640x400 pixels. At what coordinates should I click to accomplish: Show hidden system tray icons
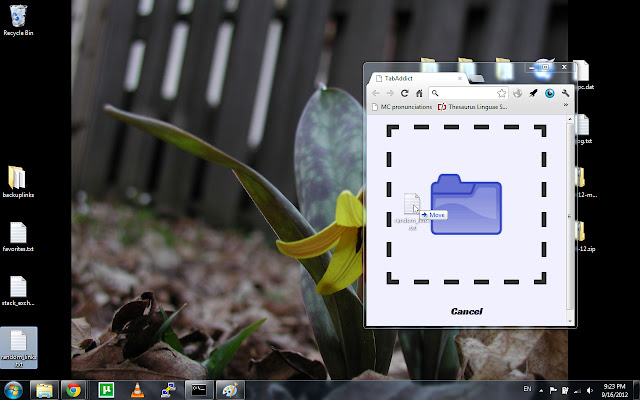coord(541,391)
